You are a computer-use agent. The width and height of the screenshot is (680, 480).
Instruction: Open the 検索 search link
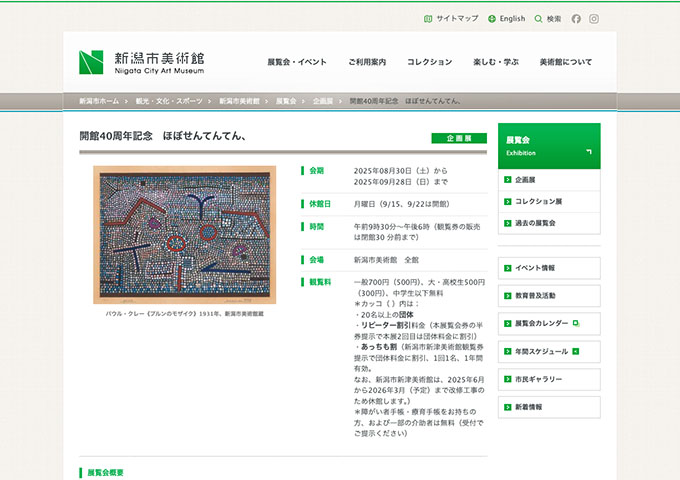548,19
